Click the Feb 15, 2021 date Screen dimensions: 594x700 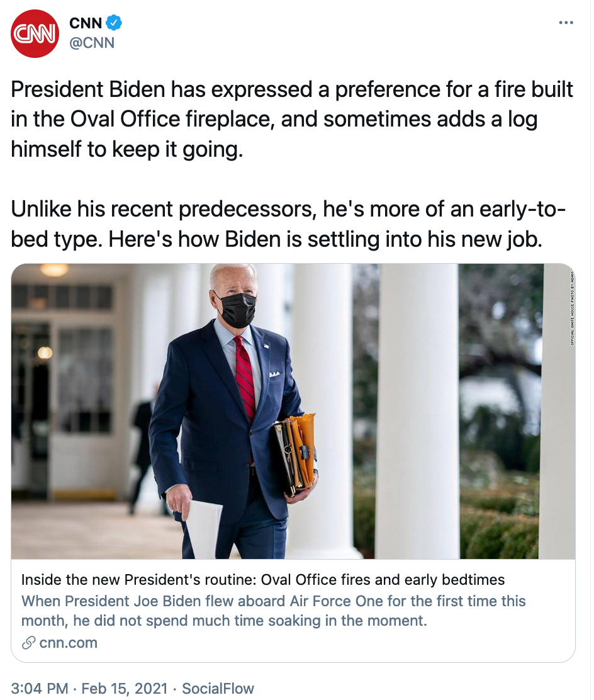126,688
